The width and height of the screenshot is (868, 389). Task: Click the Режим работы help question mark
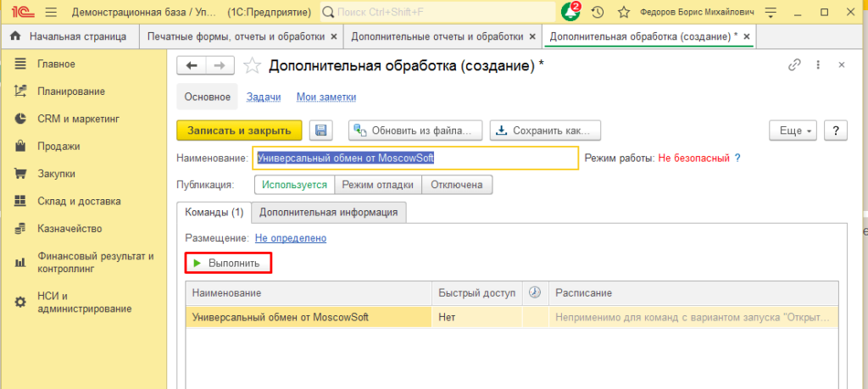(737, 158)
